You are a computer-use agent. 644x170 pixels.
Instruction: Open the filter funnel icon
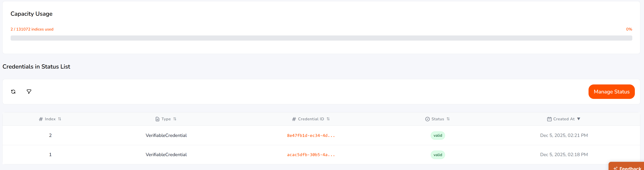coord(29,92)
